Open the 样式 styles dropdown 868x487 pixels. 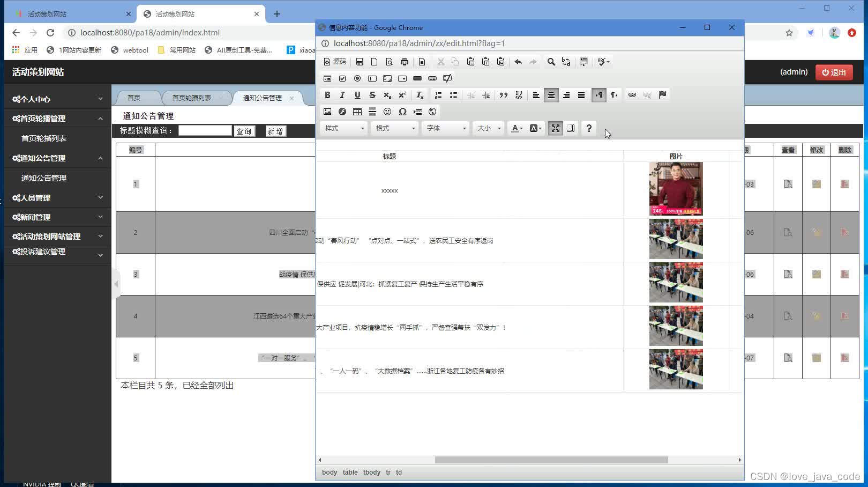[x=344, y=128]
